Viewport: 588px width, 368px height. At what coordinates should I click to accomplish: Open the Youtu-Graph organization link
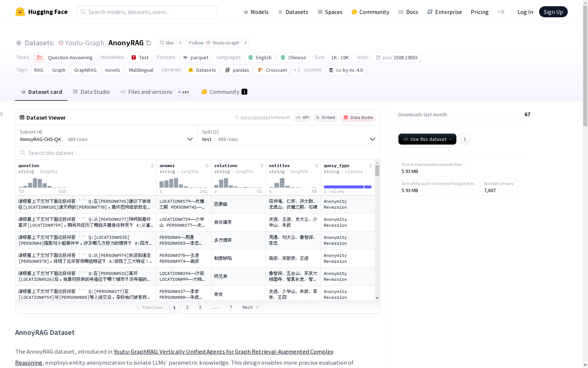85,43
